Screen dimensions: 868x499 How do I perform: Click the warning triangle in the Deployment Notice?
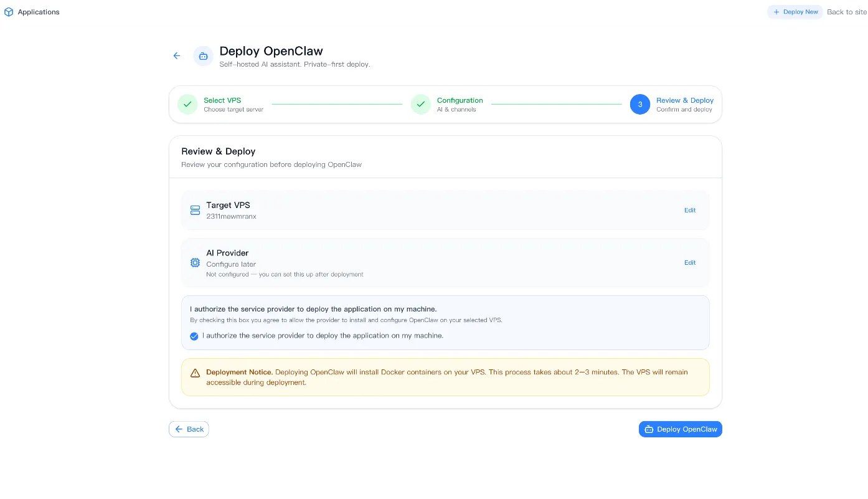click(x=195, y=373)
